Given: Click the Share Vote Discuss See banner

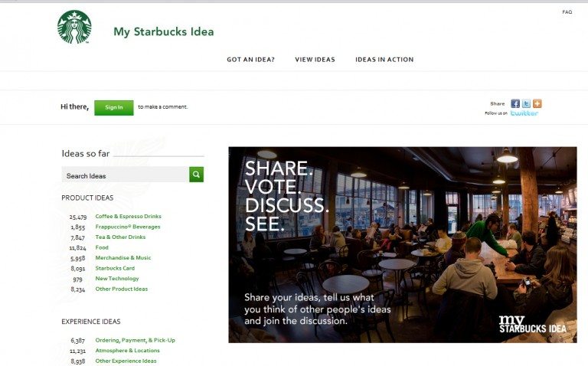Looking at the screenshot, I should (x=403, y=245).
